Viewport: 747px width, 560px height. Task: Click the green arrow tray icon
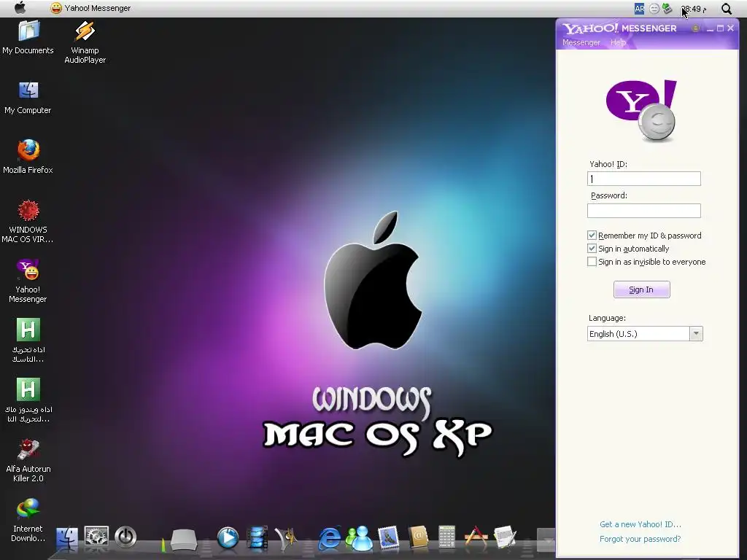[x=667, y=9]
